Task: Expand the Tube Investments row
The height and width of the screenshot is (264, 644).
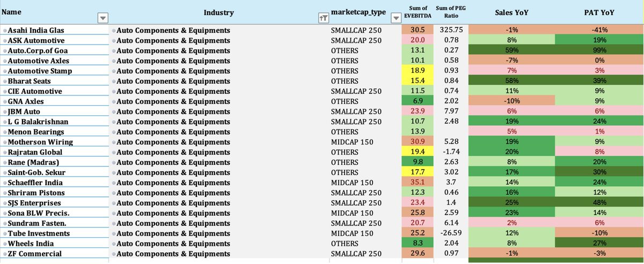Action: point(5,234)
